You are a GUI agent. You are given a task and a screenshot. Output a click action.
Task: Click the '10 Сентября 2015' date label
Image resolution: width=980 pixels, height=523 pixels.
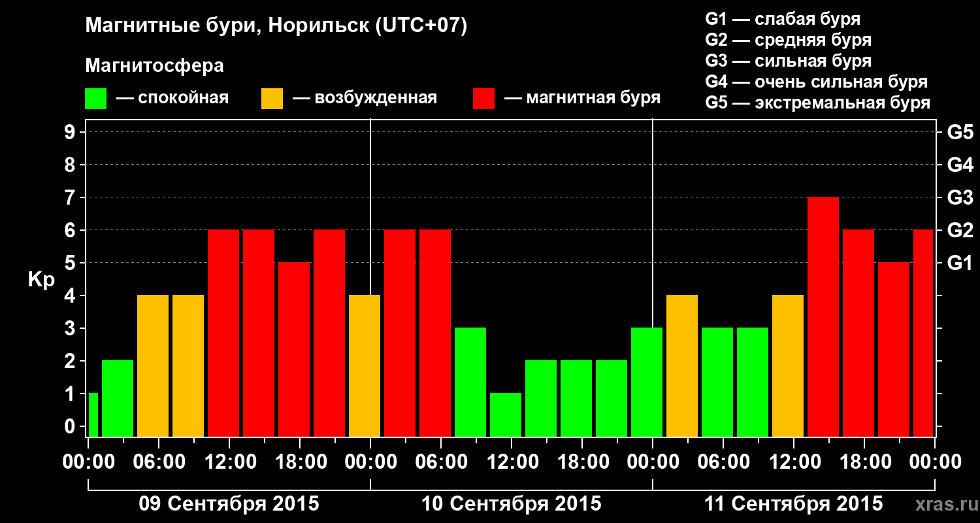[x=512, y=504]
